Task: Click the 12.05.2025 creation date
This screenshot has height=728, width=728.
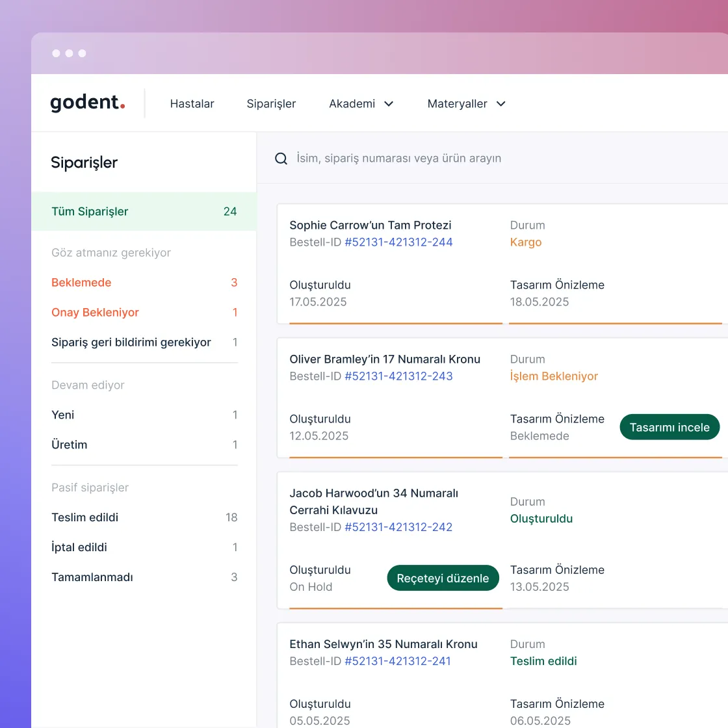Action: [x=319, y=436]
